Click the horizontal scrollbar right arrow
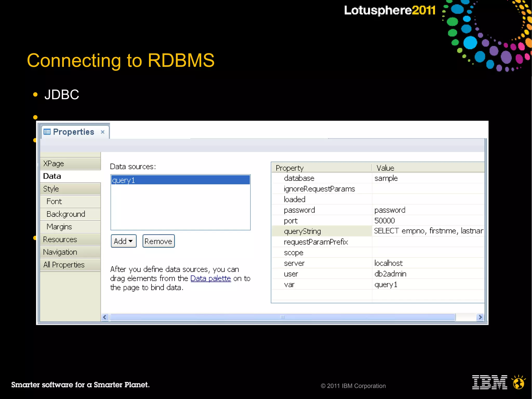The width and height of the screenshot is (532, 399). [480, 317]
